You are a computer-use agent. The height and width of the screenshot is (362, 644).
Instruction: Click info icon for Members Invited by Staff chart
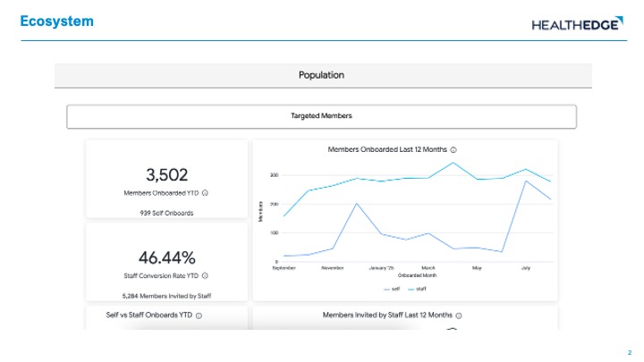click(x=458, y=315)
